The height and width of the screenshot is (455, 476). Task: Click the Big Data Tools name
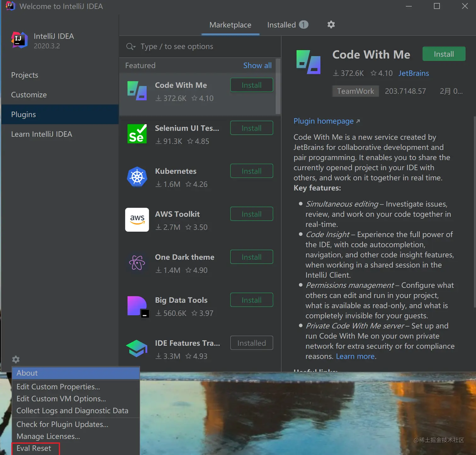181,300
